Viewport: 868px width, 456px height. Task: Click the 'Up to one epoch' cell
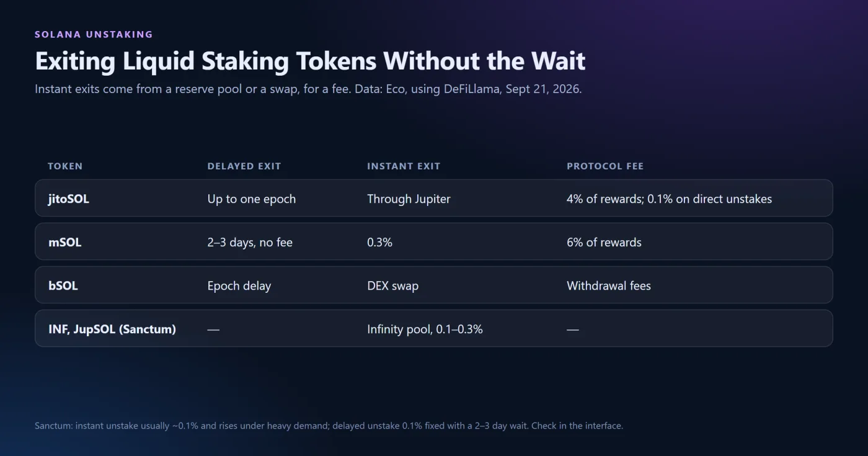click(x=252, y=199)
